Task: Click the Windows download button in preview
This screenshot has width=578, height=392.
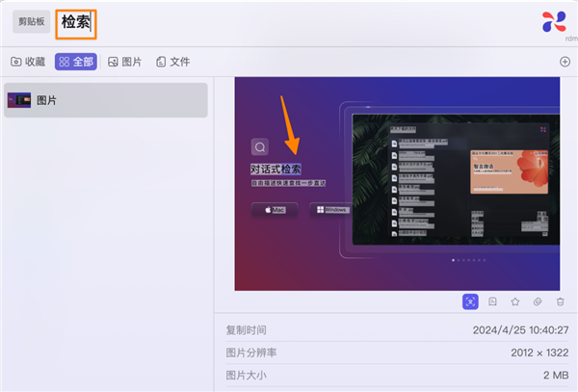Action: 329,209
